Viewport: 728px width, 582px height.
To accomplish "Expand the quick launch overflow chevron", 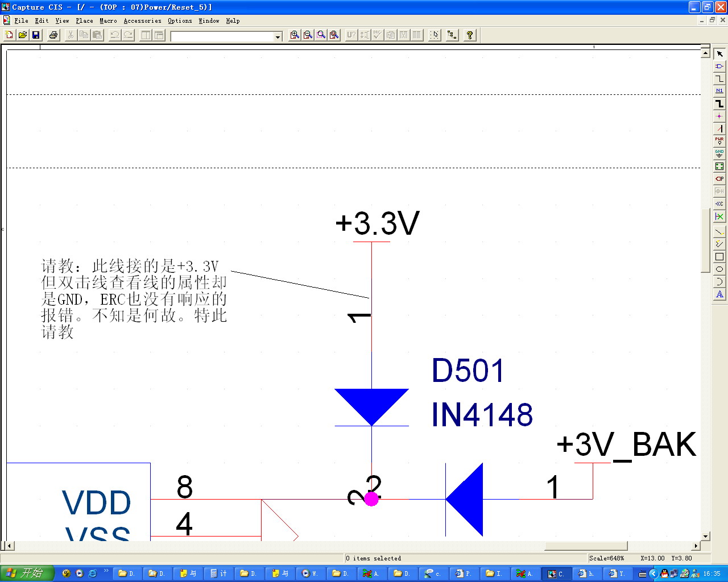I will pos(106,571).
